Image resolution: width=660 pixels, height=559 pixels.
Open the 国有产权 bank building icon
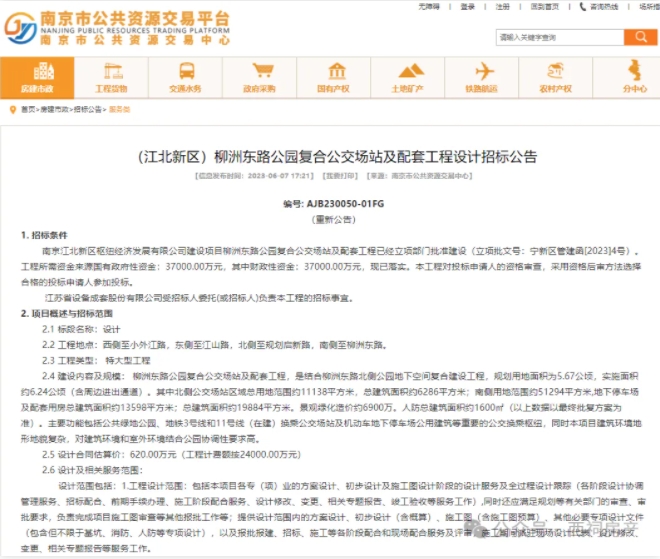coord(335,77)
